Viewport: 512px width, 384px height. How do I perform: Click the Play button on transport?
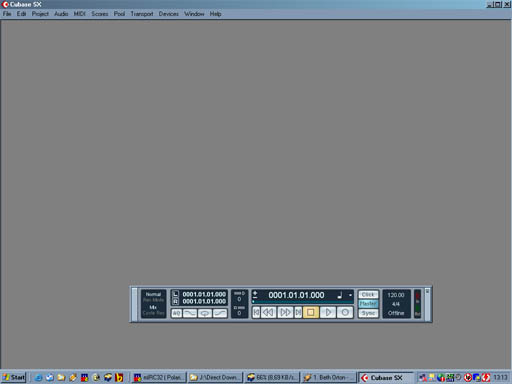328,312
